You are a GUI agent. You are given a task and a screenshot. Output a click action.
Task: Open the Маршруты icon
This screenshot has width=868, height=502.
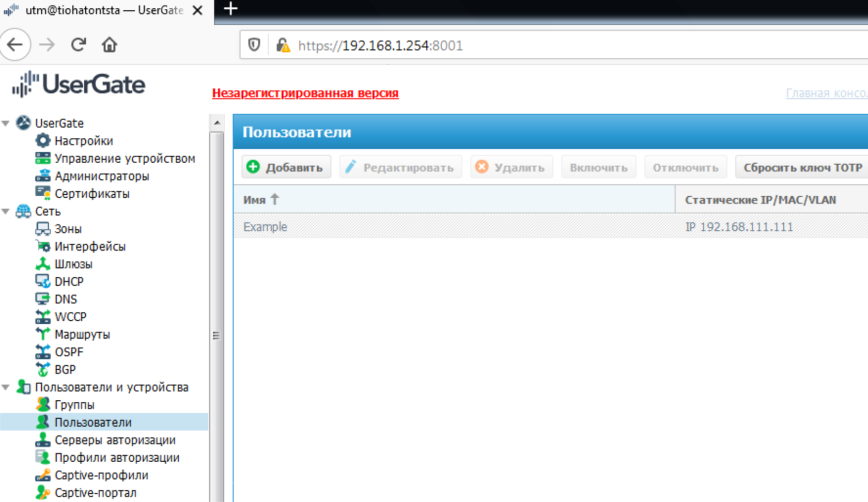tap(42, 334)
